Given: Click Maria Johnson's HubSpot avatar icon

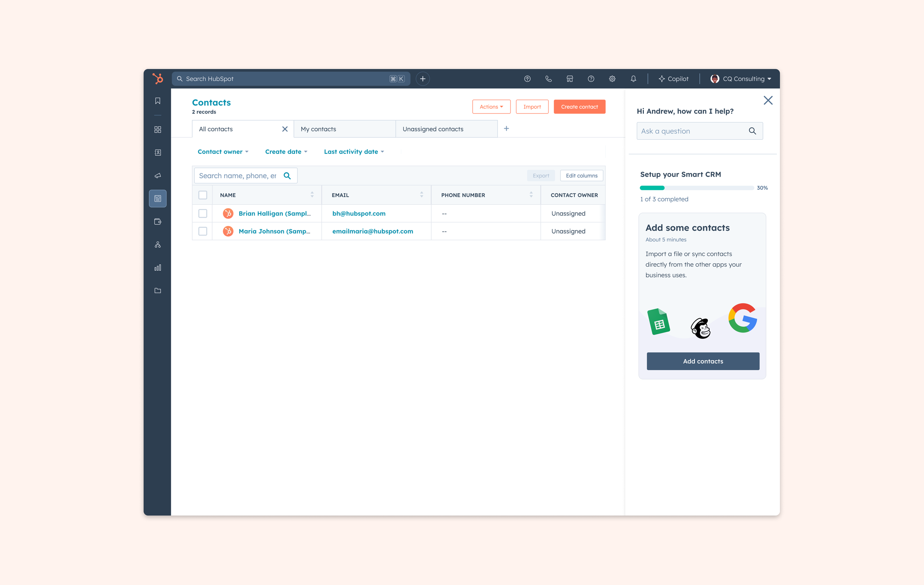Looking at the screenshot, I should coord(228,231).
